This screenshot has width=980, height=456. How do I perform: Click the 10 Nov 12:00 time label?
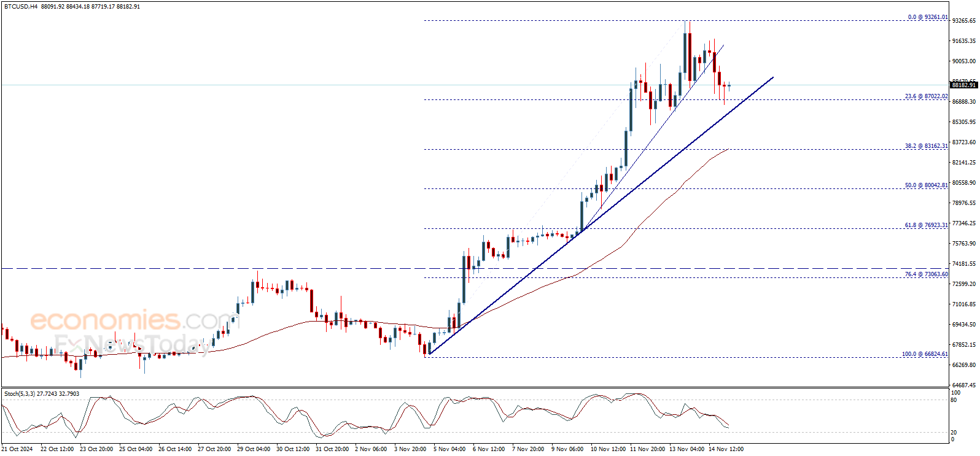pyautogui.click(x=608, y=449)
